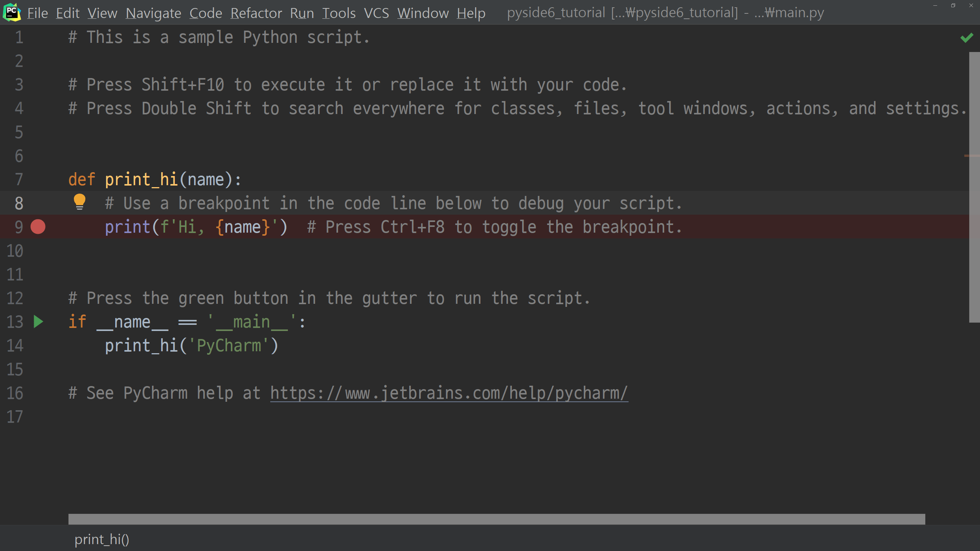The width and height of the screenshot is (980, 551).
Task: Click the green inspection checkmark icon
Action: (967, 37)
